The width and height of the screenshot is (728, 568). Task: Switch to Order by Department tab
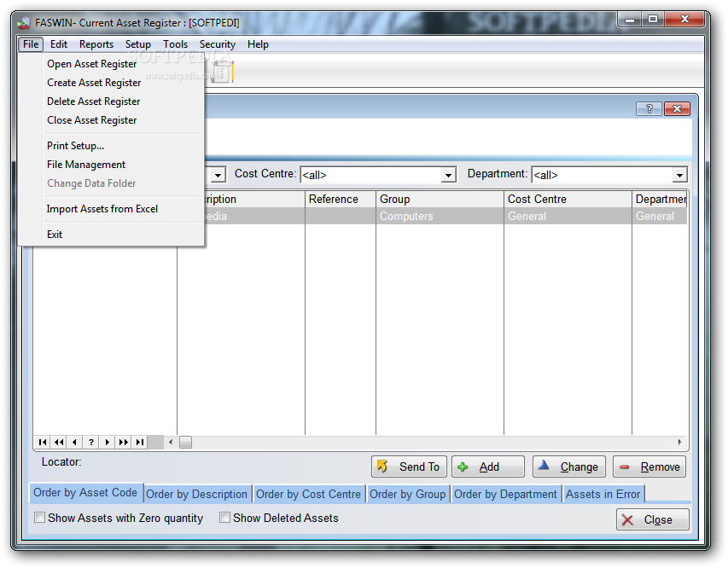(505, 494)
